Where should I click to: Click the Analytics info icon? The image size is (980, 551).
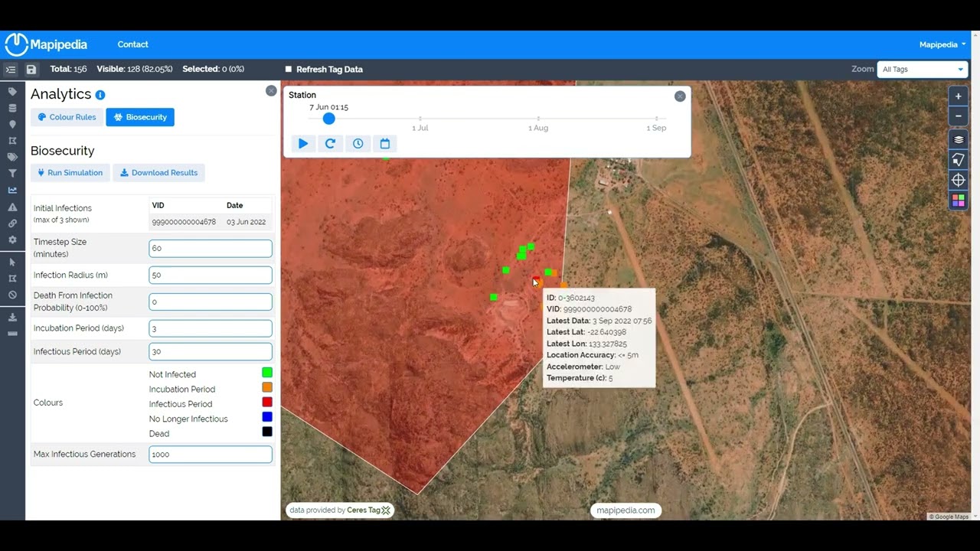pyautogui.click(x=100, y=95)
